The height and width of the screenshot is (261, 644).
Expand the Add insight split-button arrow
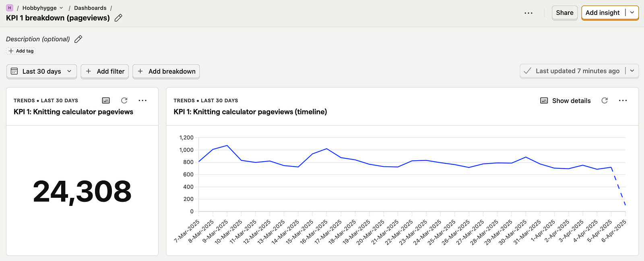click(632, 12)
